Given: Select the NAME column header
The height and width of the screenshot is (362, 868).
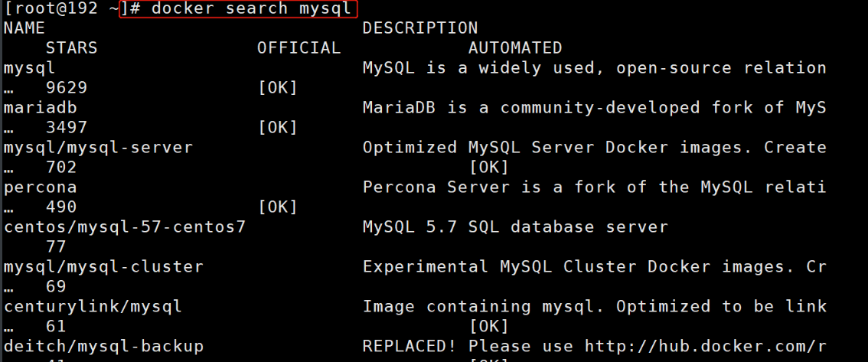Looking at the screenshot, I should click(24, 28).
